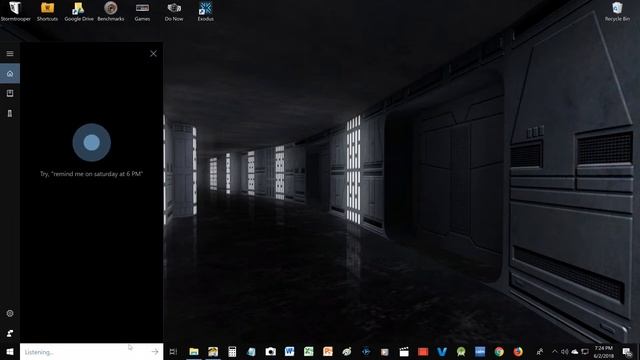This screenshot has height=360, width=640.
Task: Open the Shortcuts desktop folder
Action: click(x=47, y=11)
